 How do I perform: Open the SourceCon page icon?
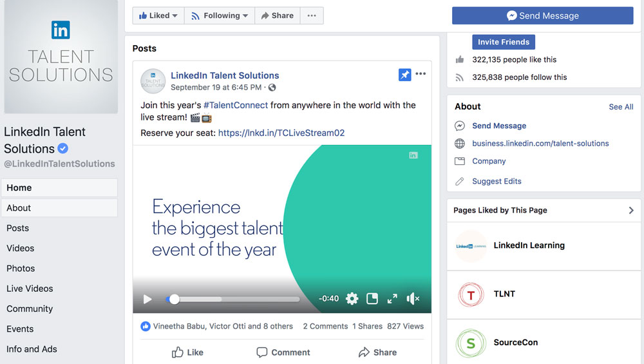471,343
